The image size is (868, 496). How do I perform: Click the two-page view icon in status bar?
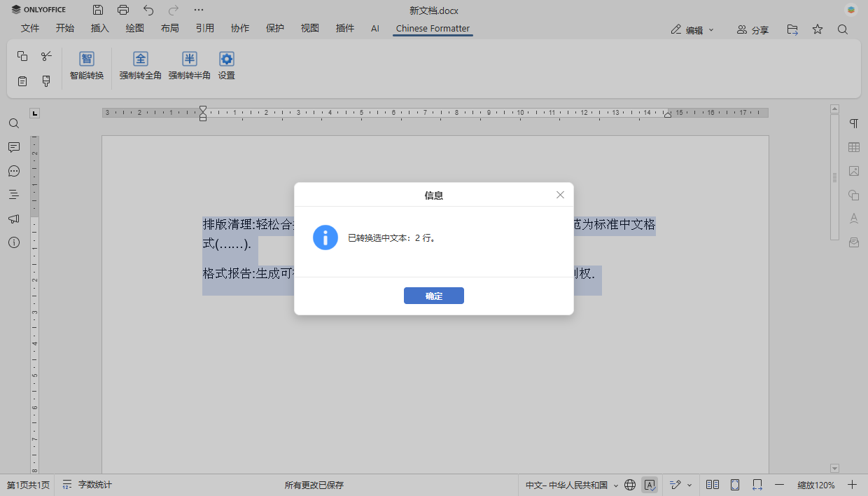click(x=713, y=485)
